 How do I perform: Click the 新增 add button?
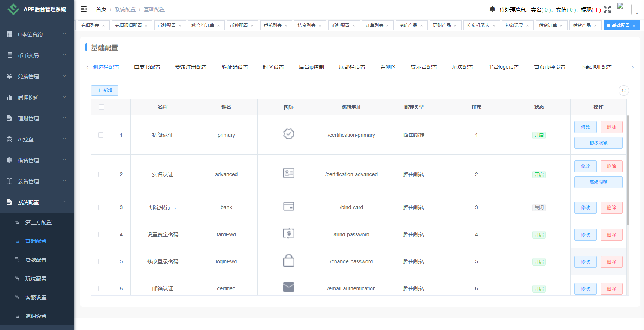point(105,90)
